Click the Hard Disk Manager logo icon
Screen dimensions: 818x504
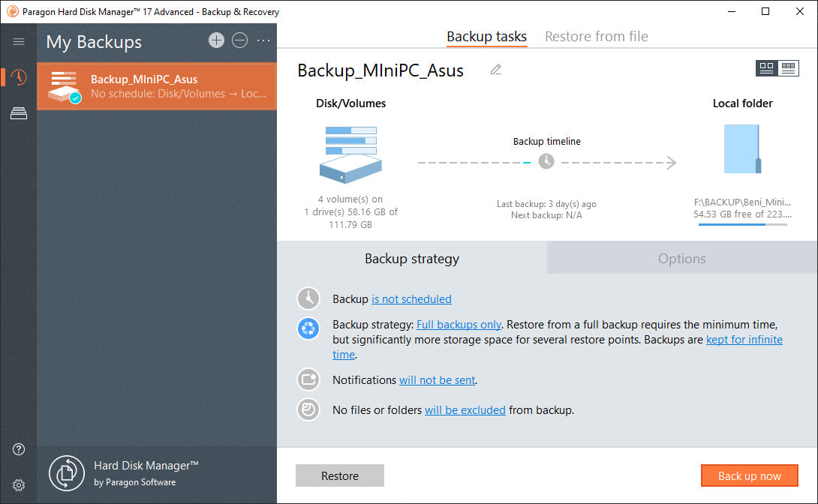tap(67, 473)
